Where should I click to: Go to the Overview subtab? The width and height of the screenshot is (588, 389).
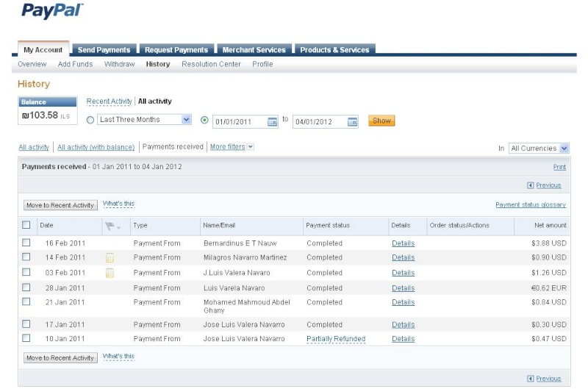tap(32, 64)
